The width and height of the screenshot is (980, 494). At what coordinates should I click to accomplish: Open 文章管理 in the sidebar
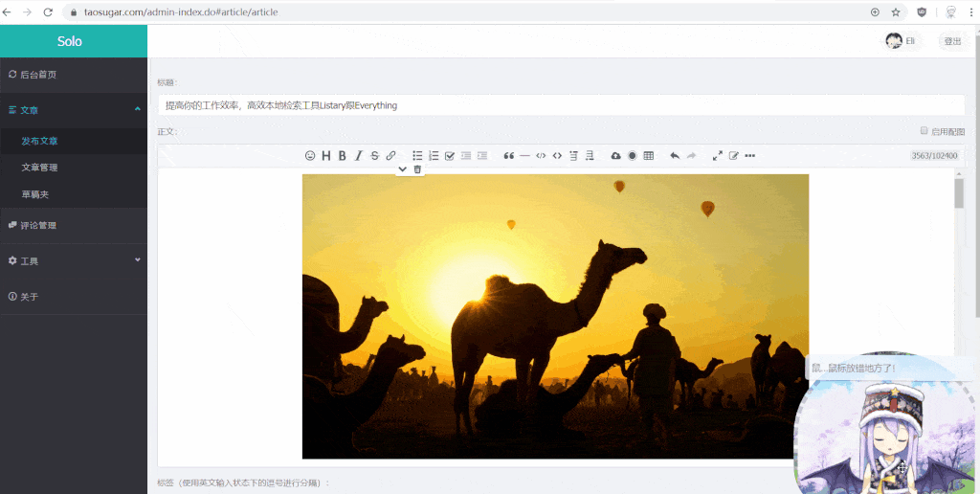click(x=39, y=168)
